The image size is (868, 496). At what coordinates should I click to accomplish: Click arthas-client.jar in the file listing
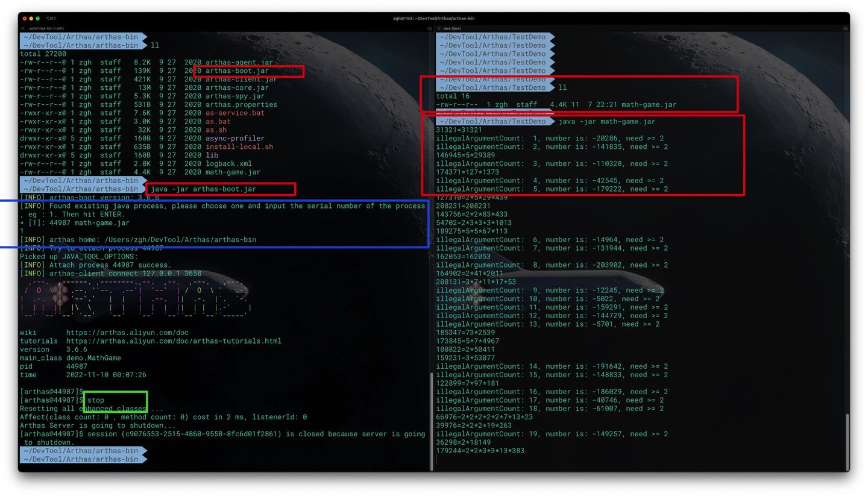coord(241,80)
